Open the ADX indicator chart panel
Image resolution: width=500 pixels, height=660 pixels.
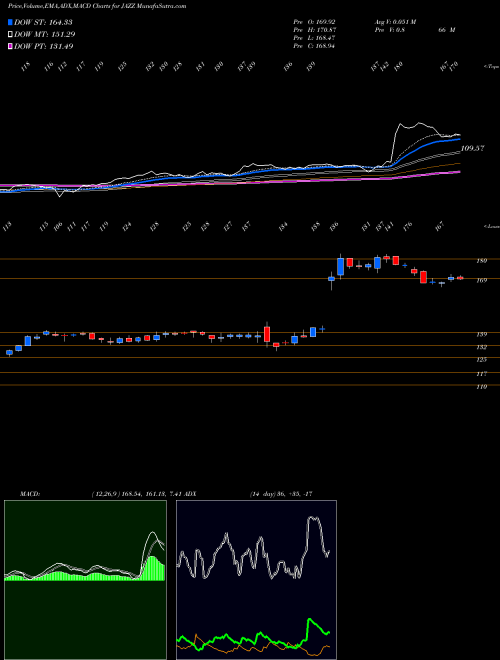(256, 580)
